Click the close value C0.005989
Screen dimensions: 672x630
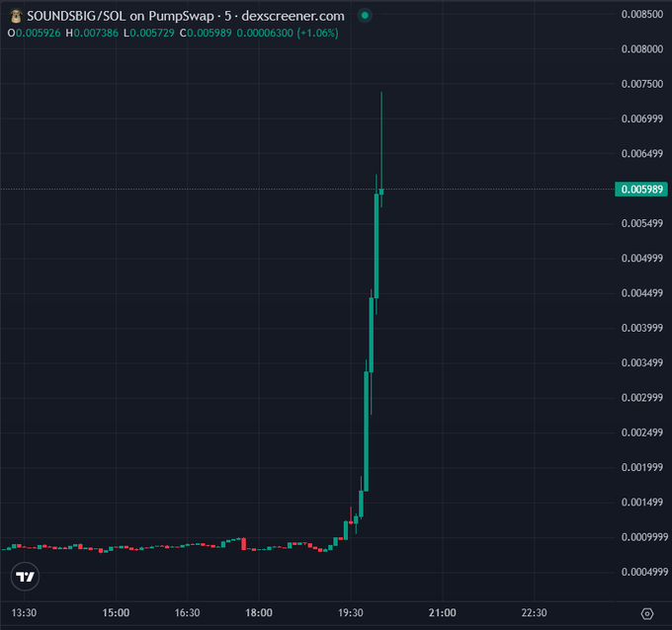point(206,33)
